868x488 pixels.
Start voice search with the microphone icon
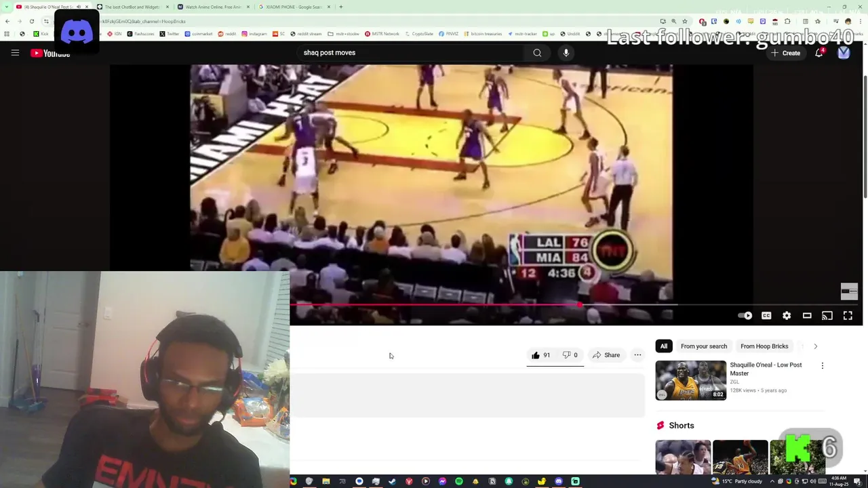click(x=566, y=53)
